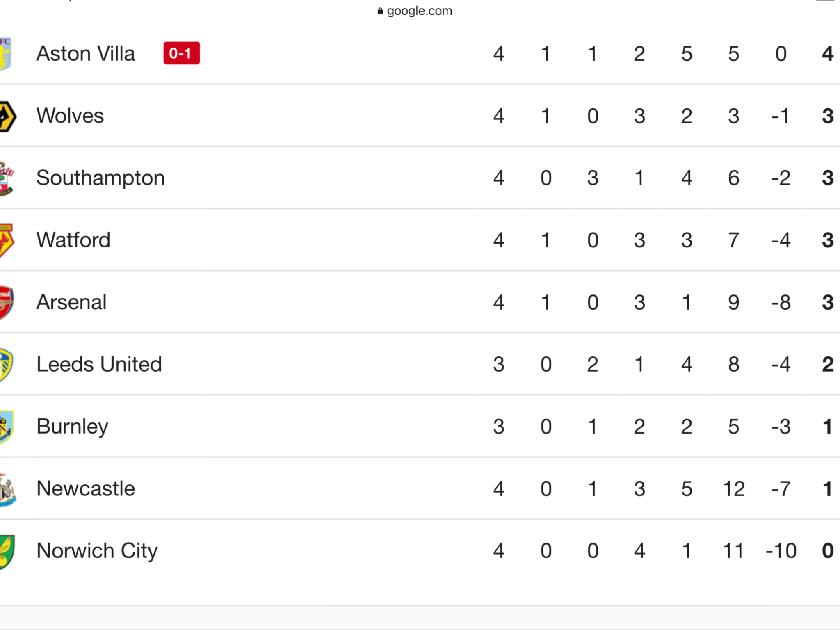Screen dimensions: 840x630
Task: Open the Arsenal team link
Action: [71, 302]
